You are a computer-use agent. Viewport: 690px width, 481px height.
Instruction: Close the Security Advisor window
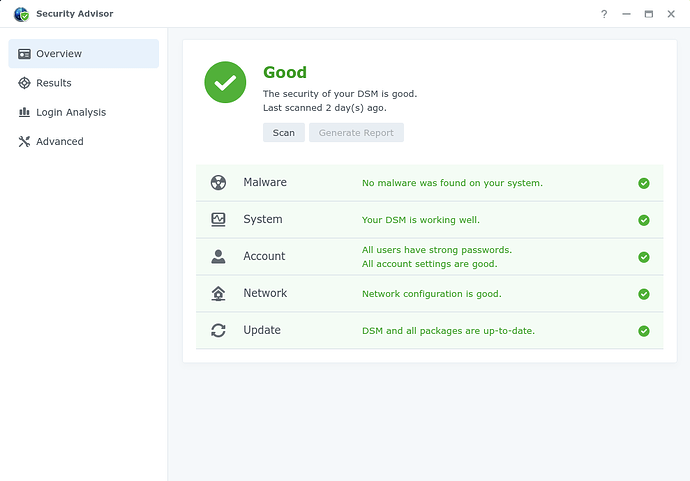[x=671, y=14]
